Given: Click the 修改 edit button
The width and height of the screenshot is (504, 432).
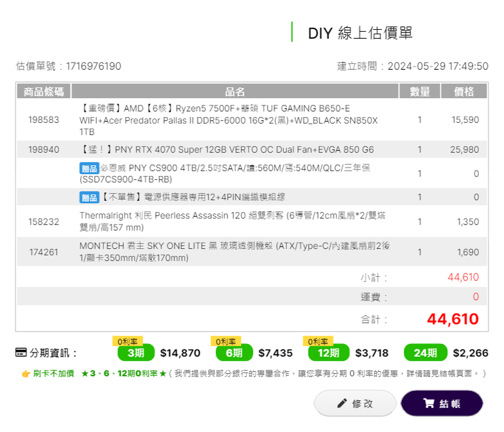Looking at the screenshot, I should pyautogui.click(x=355, y=403).
